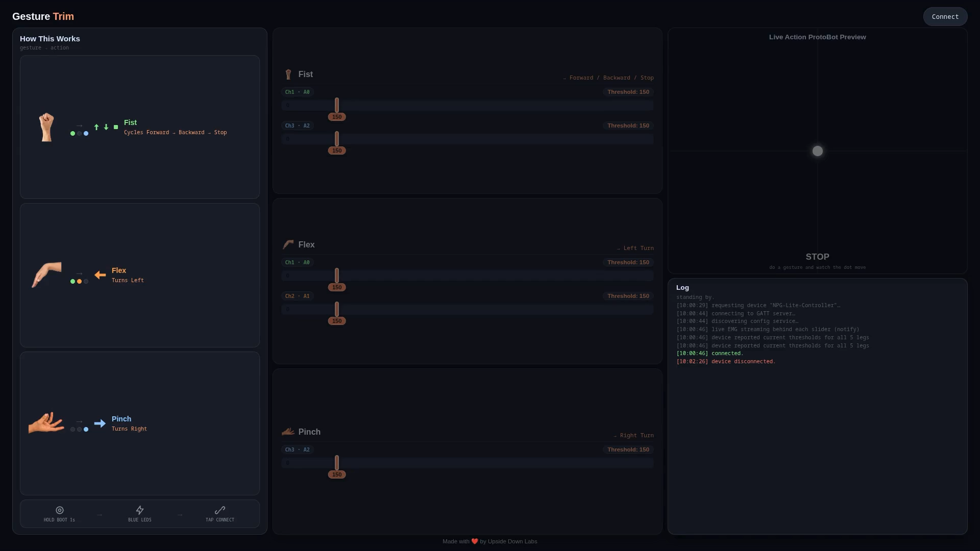Click the flexed hand image in Flex card

click(x=46, y=275)
